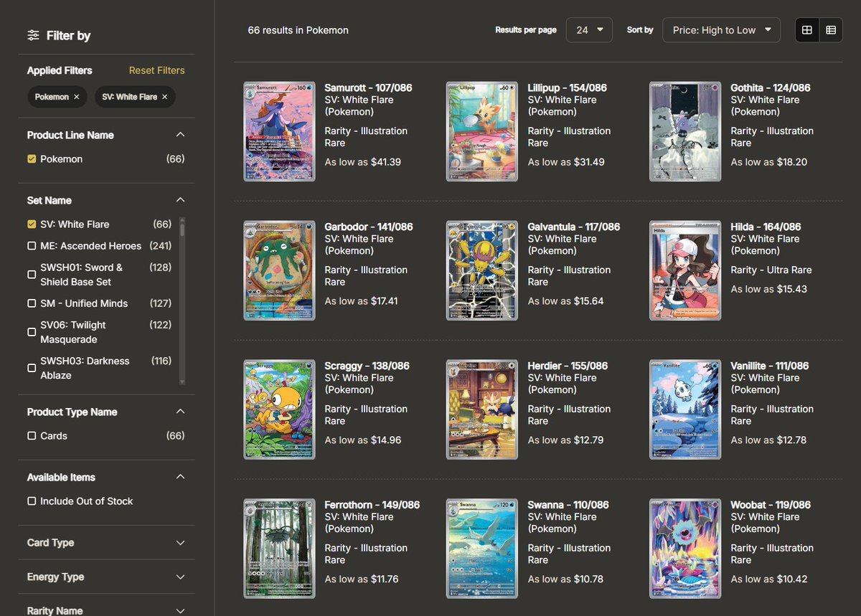
Task: Click the Filter by sliders icon
Action: point(33,35)
